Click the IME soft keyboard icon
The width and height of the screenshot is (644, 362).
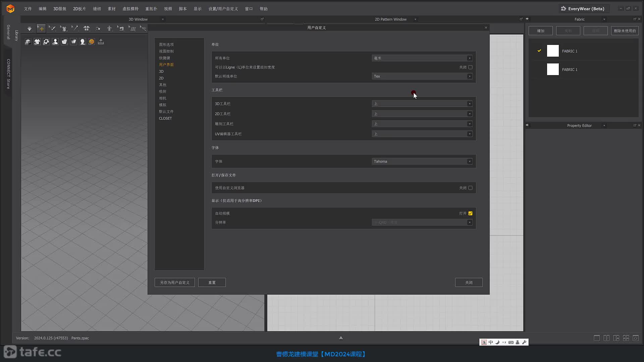(x=511, y=342)
